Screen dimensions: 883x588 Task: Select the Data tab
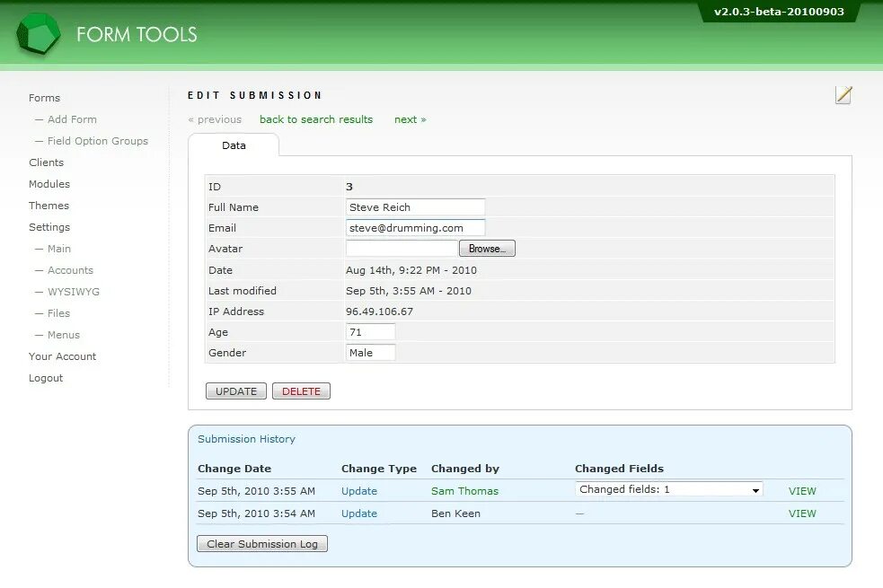point(234,145)
